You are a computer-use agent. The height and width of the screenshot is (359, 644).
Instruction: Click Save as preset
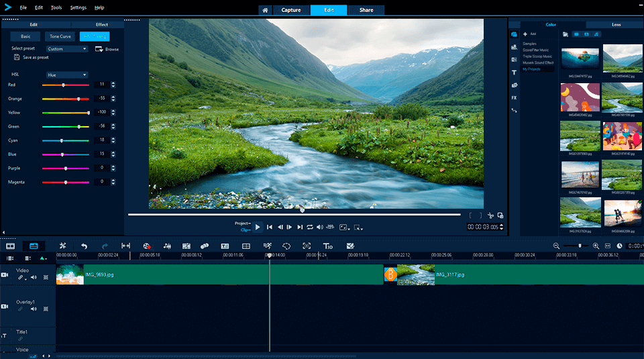tap(32, 58)
